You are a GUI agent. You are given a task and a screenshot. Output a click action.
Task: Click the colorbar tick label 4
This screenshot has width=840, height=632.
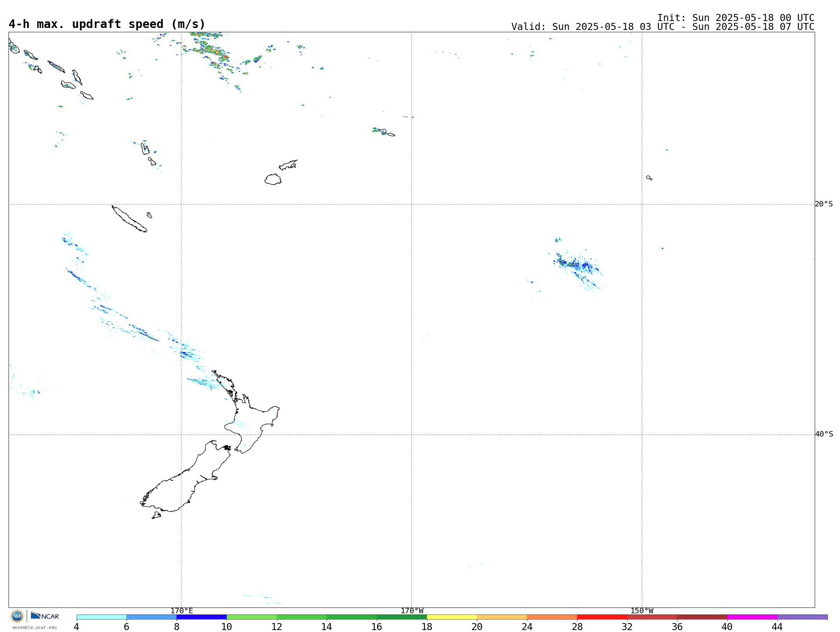click(77, 627)
